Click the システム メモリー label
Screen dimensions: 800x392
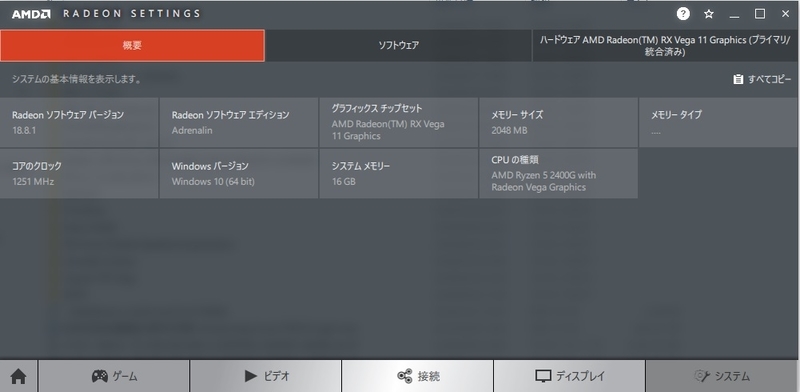coord(361,166)
